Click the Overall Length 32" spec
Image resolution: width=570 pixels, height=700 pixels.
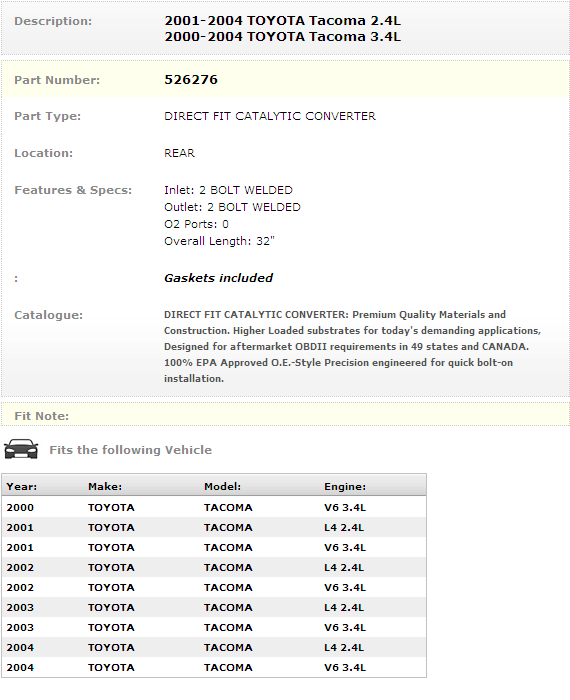219,241
